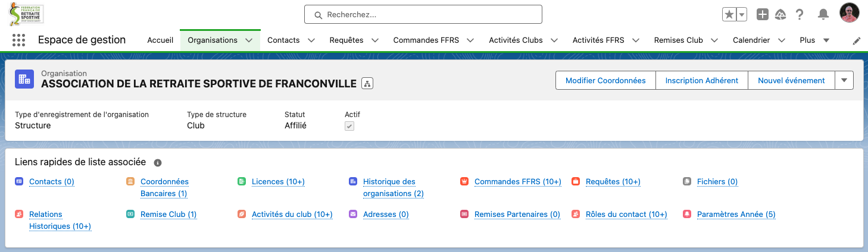868x252 pixels.
Task: Expand more actions dropdown next to Nouvel événement
Action: (844, 80)
